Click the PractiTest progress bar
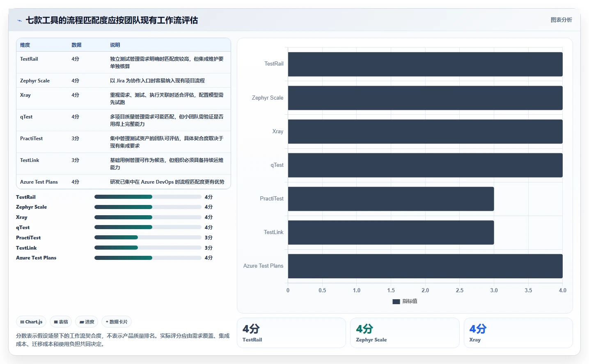 148,237
